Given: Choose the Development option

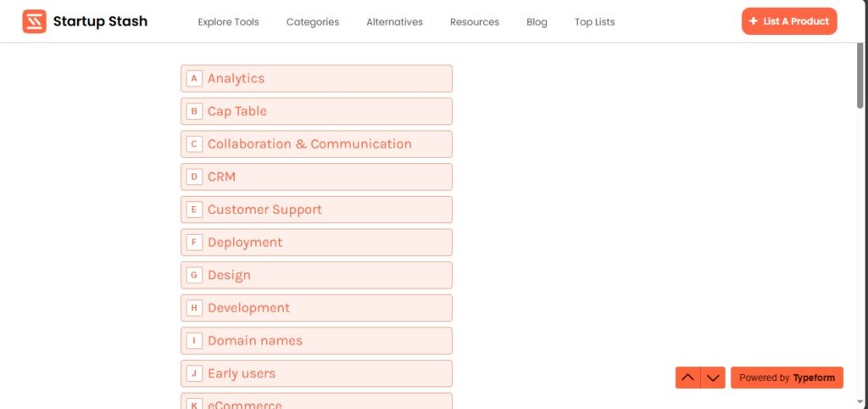Looking at the screenshot, I should click(x=316, y=307).
